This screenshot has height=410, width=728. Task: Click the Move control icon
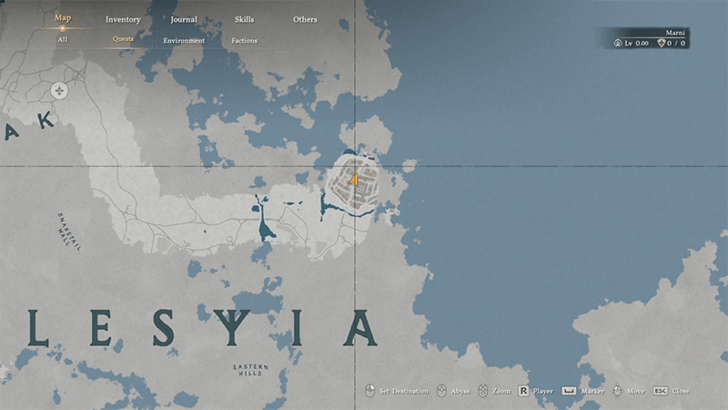(x=616, y=391)
